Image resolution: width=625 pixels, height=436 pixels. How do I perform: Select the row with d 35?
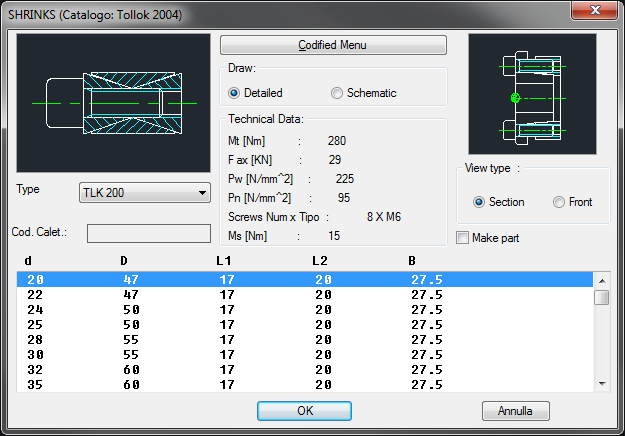click(x=305, y=385)
